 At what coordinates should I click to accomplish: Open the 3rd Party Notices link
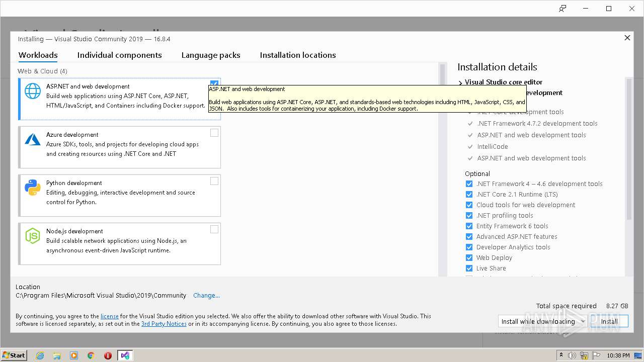[x=164, y=324]
